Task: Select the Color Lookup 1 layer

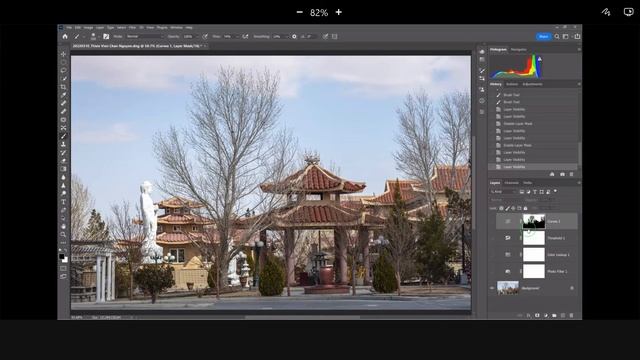Action: 558,255
